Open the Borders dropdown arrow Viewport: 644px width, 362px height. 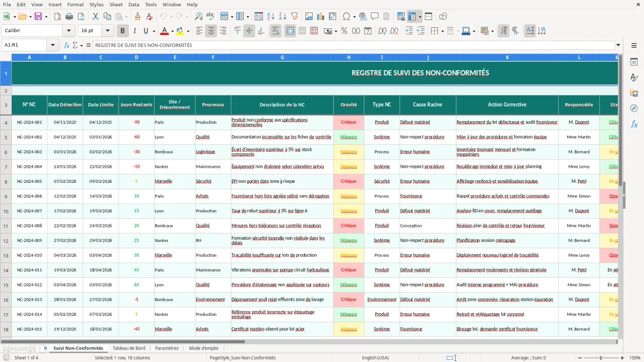pos(442,31)
